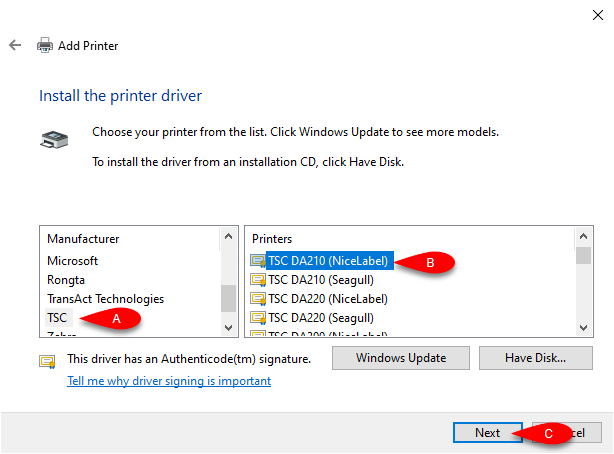Click the TSC DA210 (Seagull) driver icon
614x454 pixels.
[x=258, y=280]
